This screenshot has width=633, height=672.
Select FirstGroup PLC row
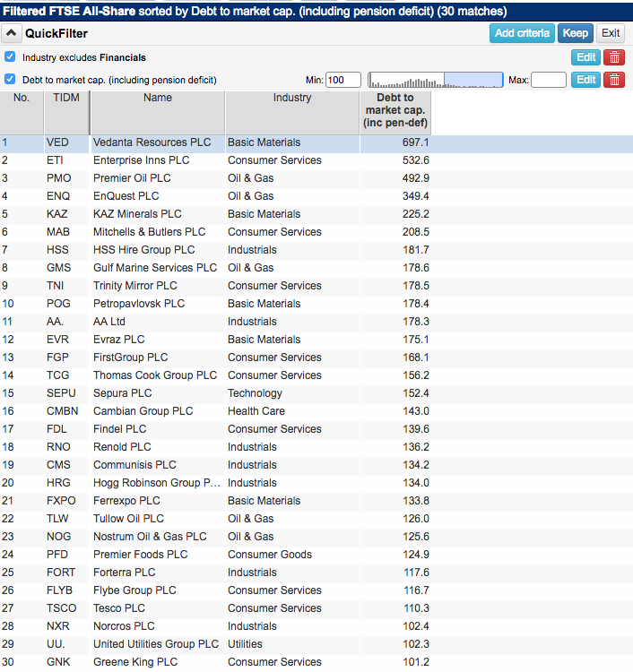coord(316,358)
